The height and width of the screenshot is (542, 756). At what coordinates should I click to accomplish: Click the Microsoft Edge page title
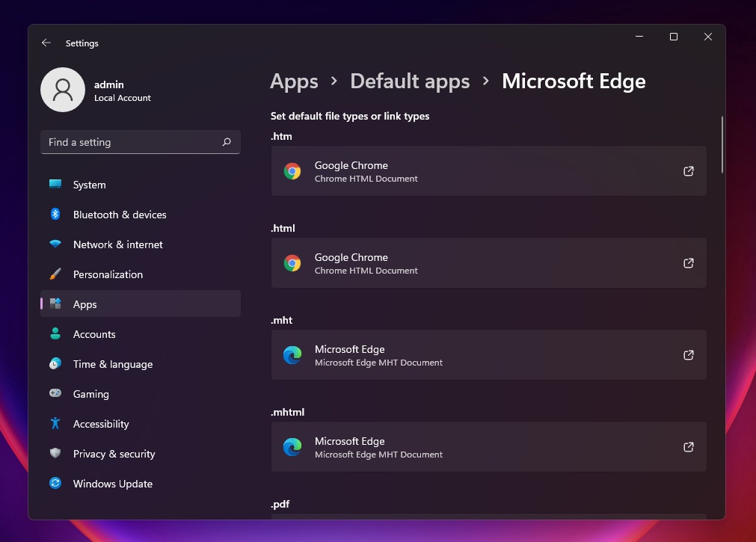pos(574,81)
